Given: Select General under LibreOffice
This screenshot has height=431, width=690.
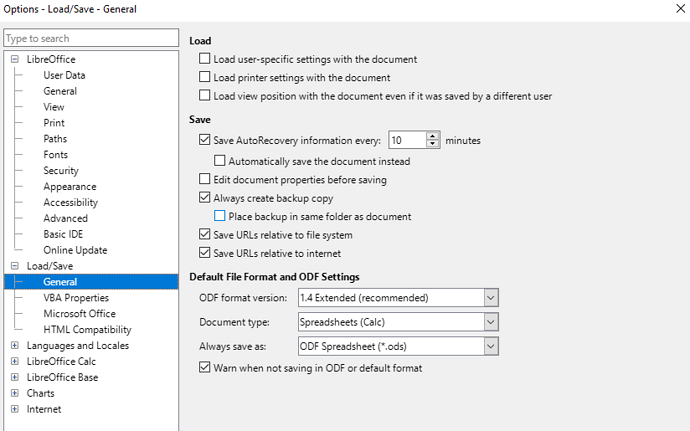Looking at the screenshot, I should point(60,91).
